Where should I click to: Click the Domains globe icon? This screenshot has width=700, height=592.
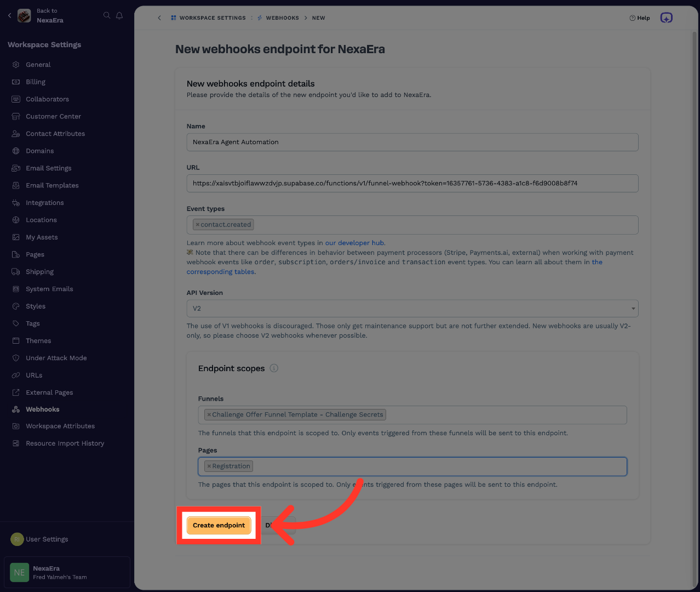16,151
